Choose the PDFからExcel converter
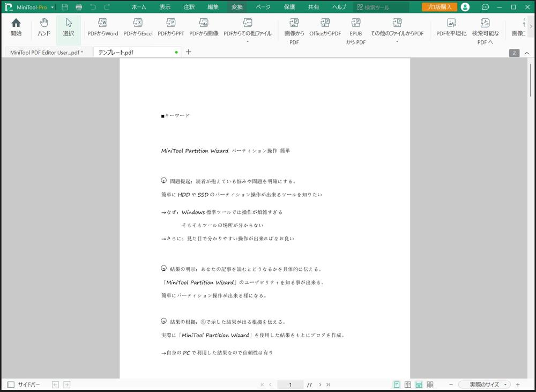Viewport: 536px width, 392px height. point(138,27)
